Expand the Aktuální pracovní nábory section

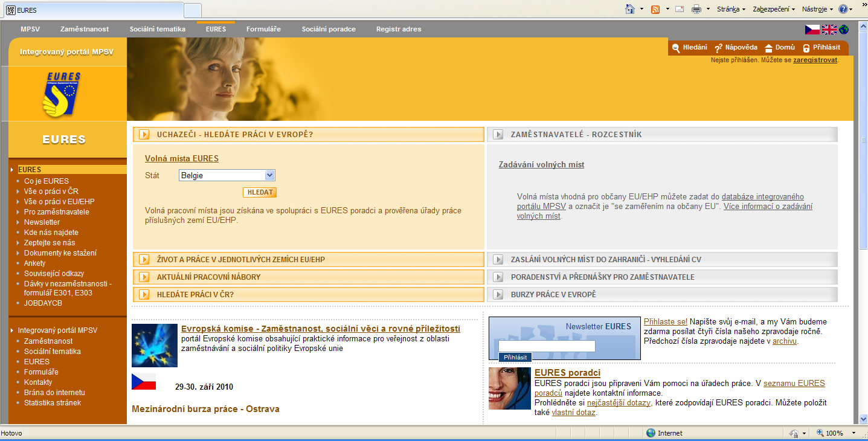[x=309, y=277]
